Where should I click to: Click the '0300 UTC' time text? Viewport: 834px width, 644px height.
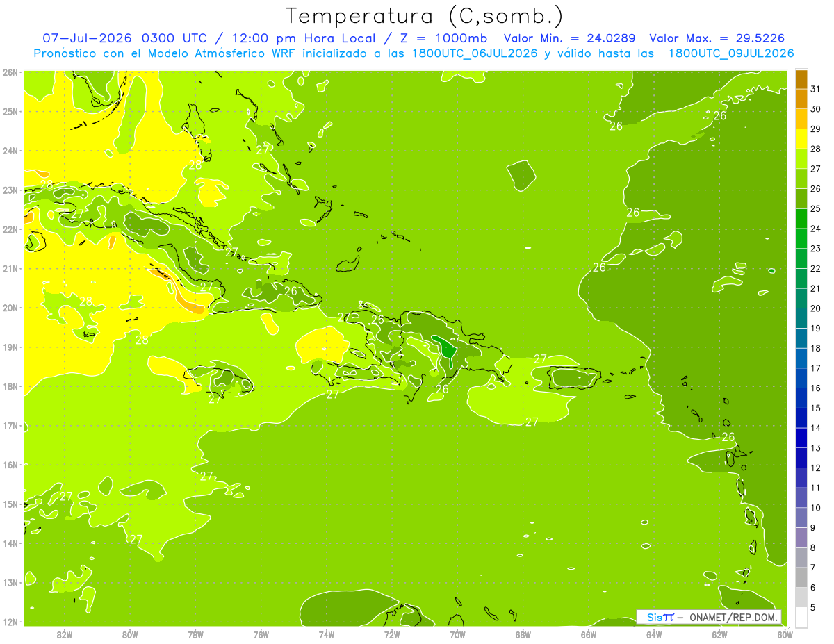click(175, 38)
